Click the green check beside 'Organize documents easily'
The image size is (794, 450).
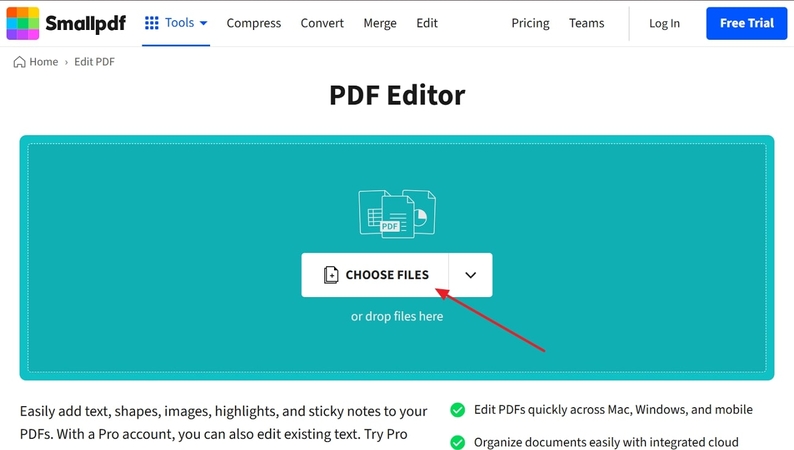point(458,442)
